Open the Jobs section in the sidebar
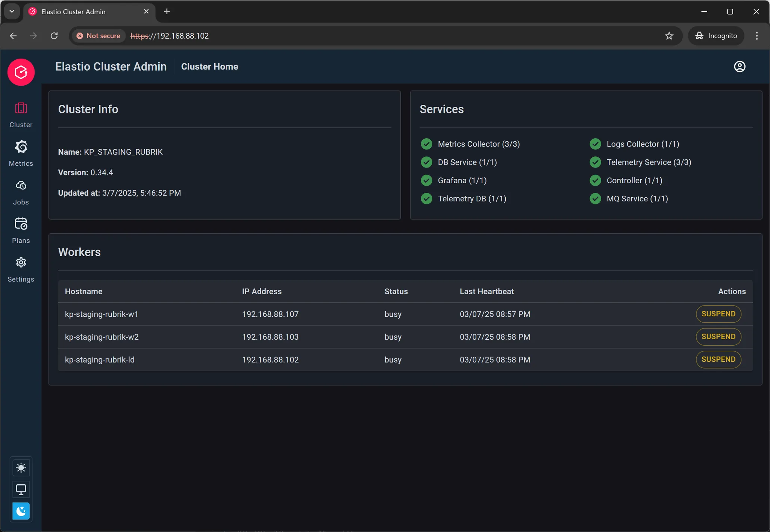Viewport: 770px width, 532px height. click(x=21, y=193)
